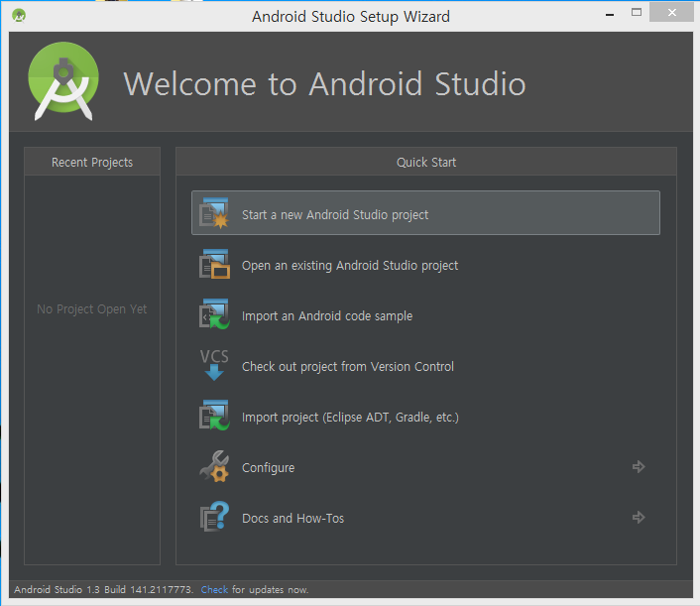Screen dimensions: 700x606
Task: Select Import project (Eclipse ADT, Gradle, etc.)
Action: (x=425, y=417)
